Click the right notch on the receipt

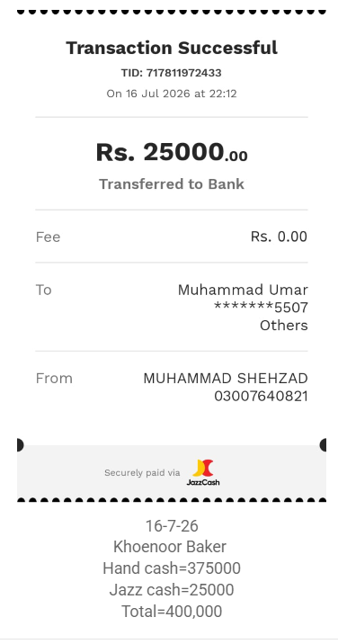pos(323,445)
